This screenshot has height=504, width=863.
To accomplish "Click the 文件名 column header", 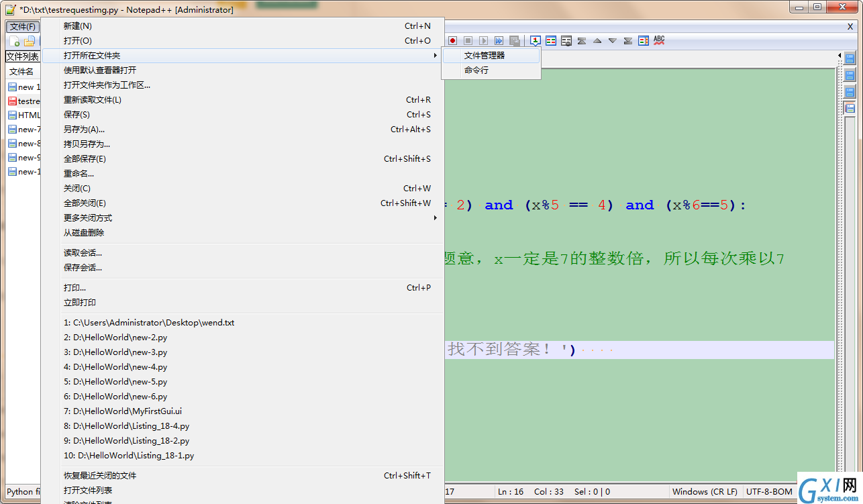I will pyautogui.click(x=23, y=72).
